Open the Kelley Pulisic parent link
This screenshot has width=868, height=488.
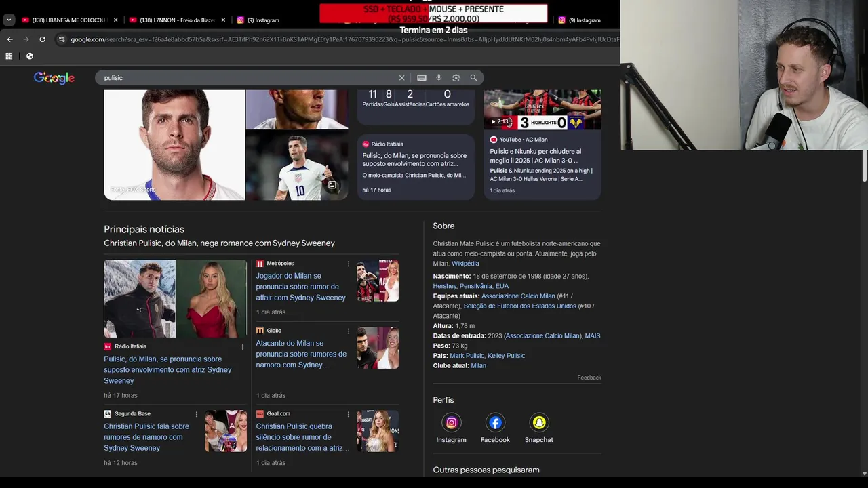(x=506, y=356)
